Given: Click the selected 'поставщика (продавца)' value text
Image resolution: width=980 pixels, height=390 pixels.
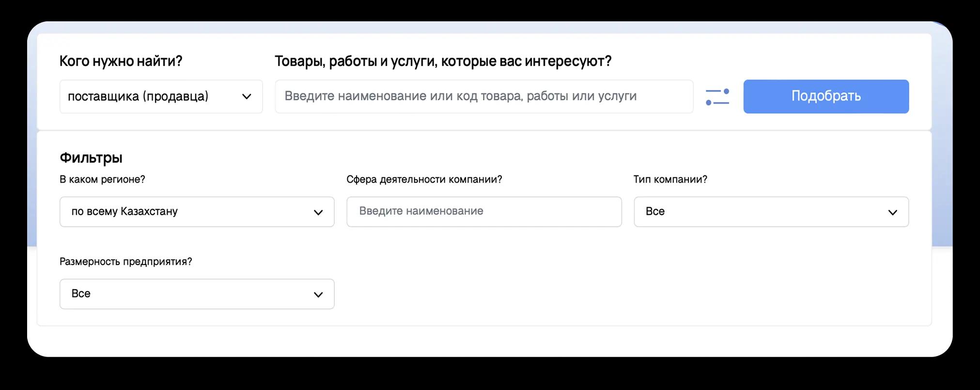Looking at the screenshot, I should 138,96.
